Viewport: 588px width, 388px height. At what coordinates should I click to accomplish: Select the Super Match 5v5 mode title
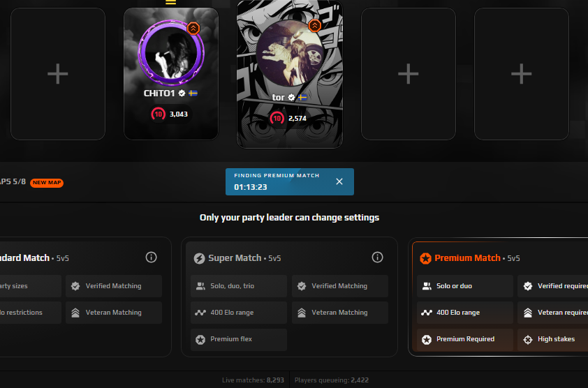[x=244, y=258]
